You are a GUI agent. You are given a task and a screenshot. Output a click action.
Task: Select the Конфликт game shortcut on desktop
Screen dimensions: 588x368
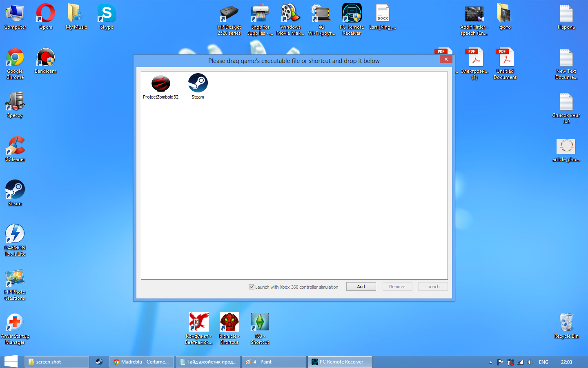[x=199, y=329]
